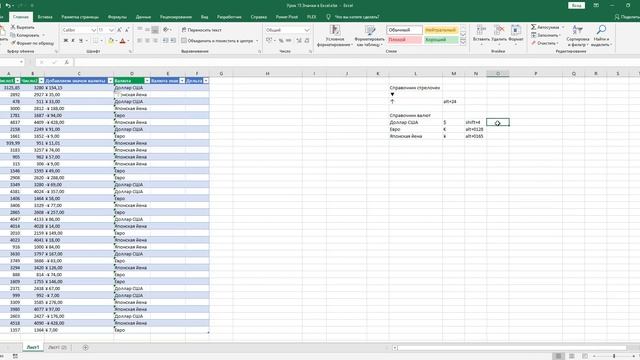Screen dimensions: 640x360
Task: Click the horizontal scrollbar at bottom
Action: [x=512, y=348]
